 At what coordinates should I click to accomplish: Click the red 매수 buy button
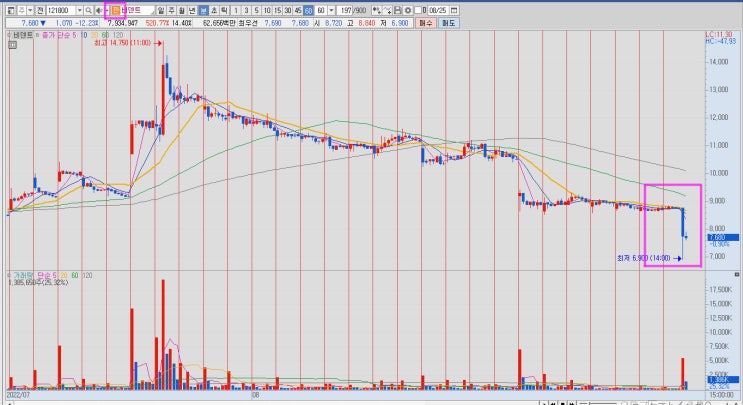pos(426,23)
